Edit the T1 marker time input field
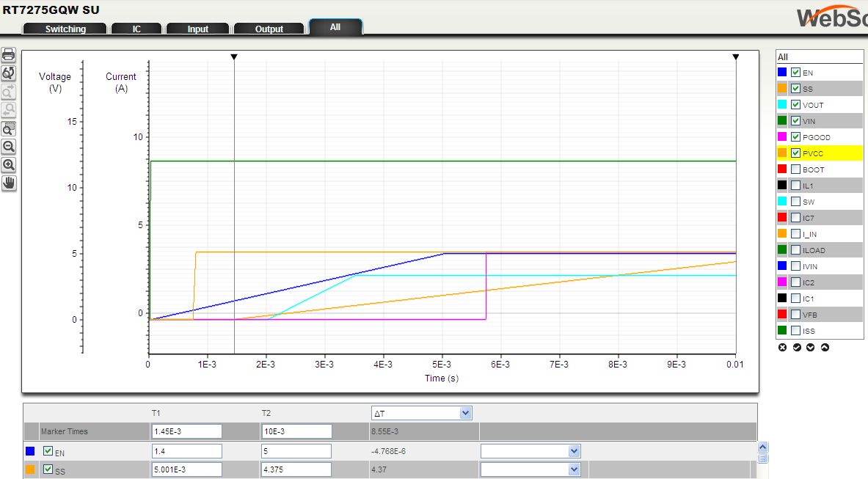This screenshot has height=479, width=868. click(187, 431)
